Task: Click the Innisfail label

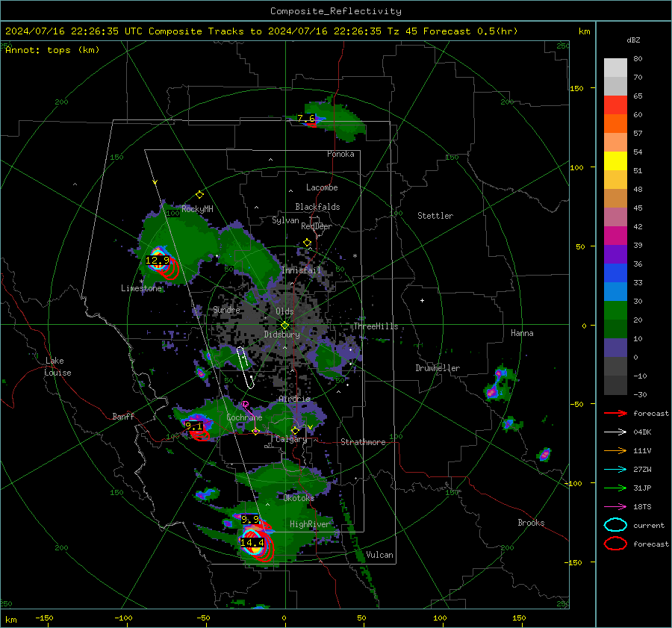Action: click(x=301, y=270)
